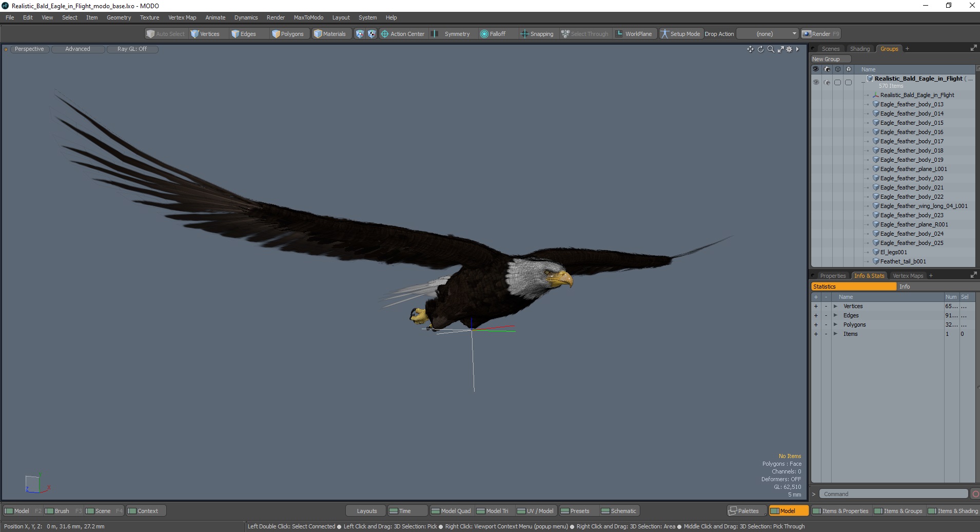Open the Texture menu
This screenshot has width=980, height=532.
tap(149, 17)
